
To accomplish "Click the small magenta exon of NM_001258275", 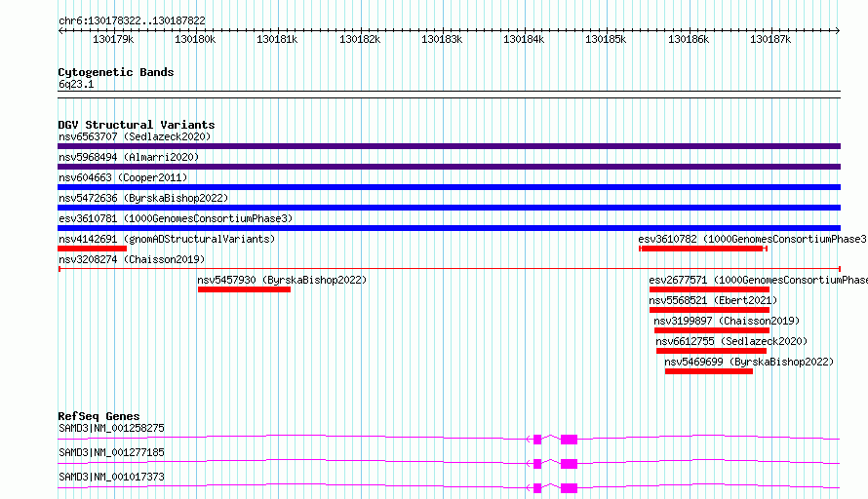I will [537, 440].
